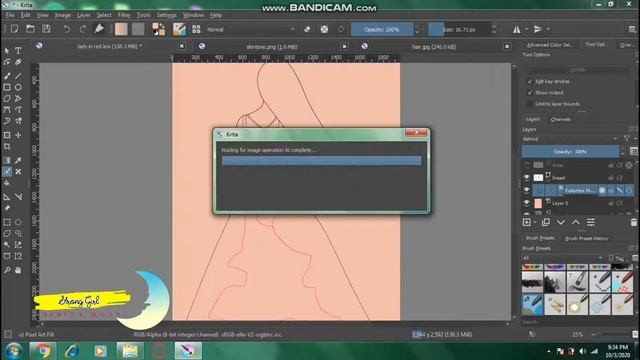This screenshot has height=360, width=640.
Task: Close the lady in red.kra tab
Action: tap(182, 47)
